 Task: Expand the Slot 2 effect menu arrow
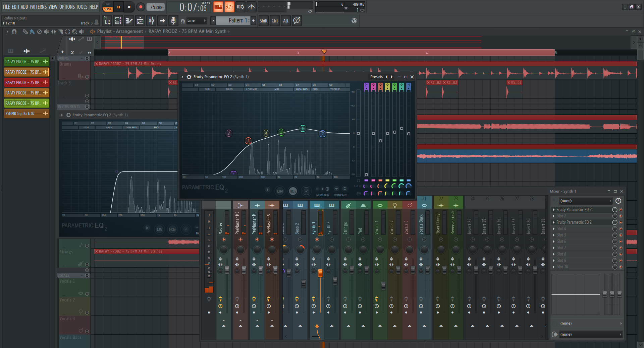(x=554, y=216)
